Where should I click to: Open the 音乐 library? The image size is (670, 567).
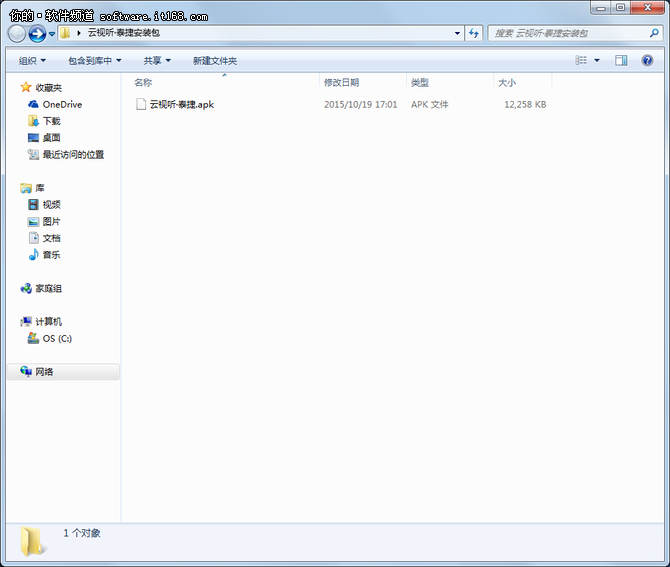52,255
